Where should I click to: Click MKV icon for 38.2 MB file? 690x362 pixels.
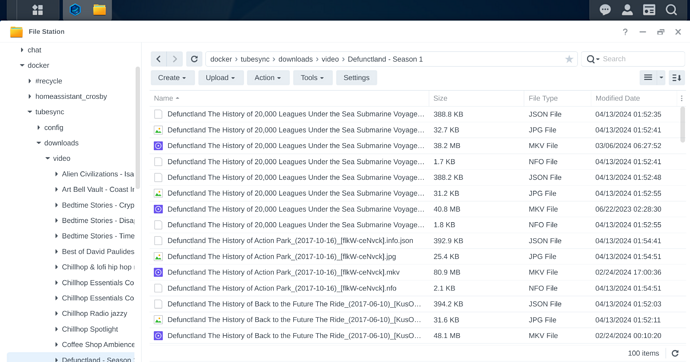click(x=158, y=146)
